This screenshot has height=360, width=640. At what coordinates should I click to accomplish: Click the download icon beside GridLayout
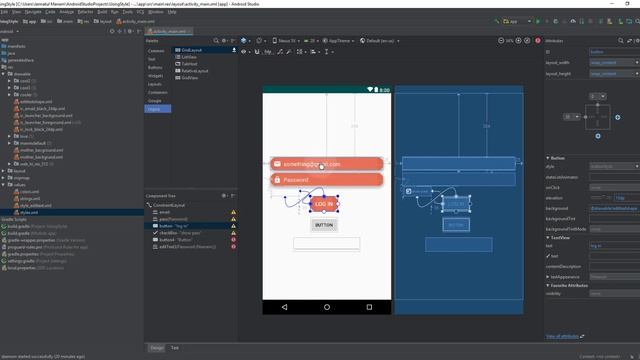coord(234,50)
